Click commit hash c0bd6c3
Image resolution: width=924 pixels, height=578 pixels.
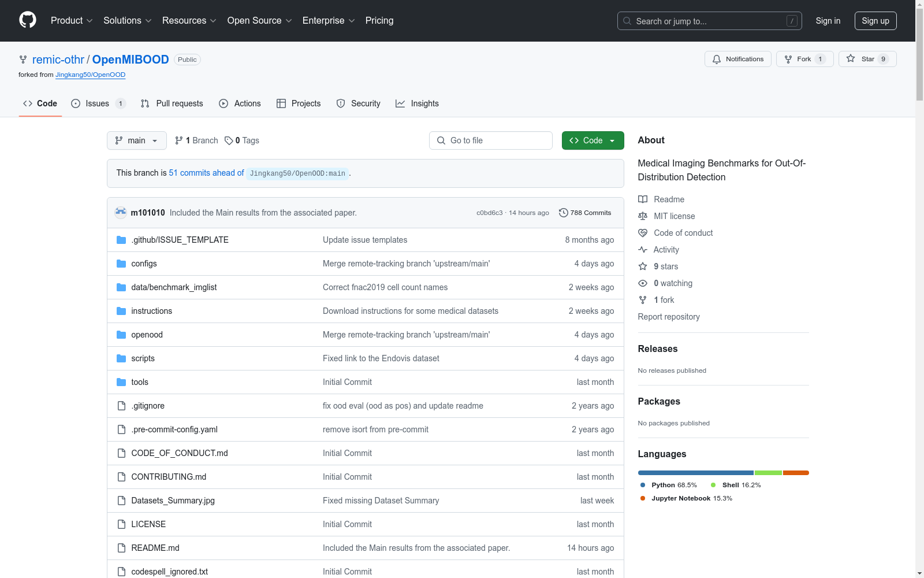pyautogui.click(x=489, y=213)
